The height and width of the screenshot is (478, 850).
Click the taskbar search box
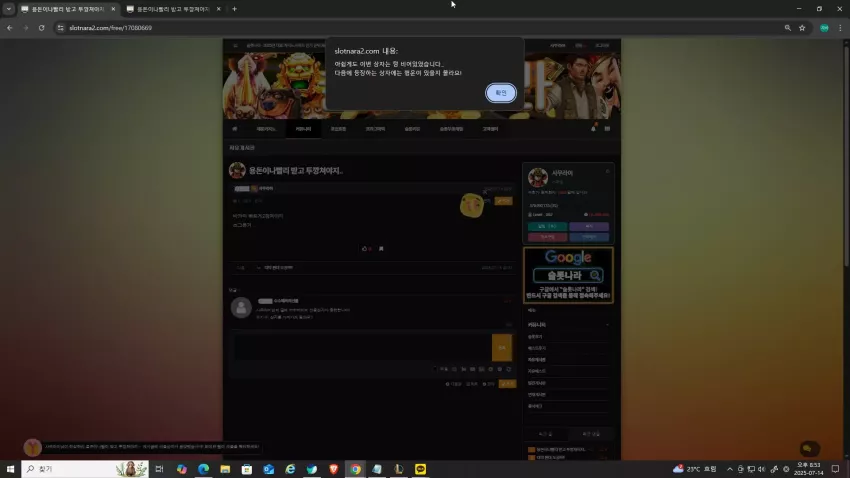click(x=85, y=469)
